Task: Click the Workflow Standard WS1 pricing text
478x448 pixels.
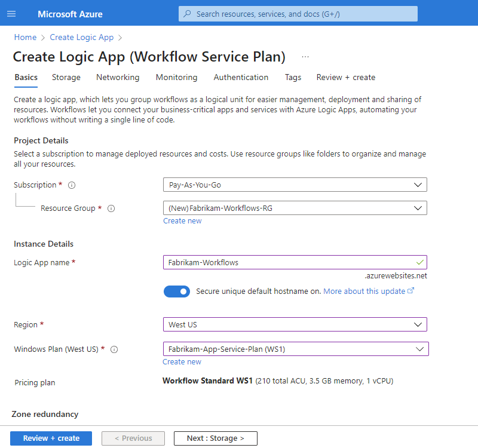Action: click(x=207, y=381)
